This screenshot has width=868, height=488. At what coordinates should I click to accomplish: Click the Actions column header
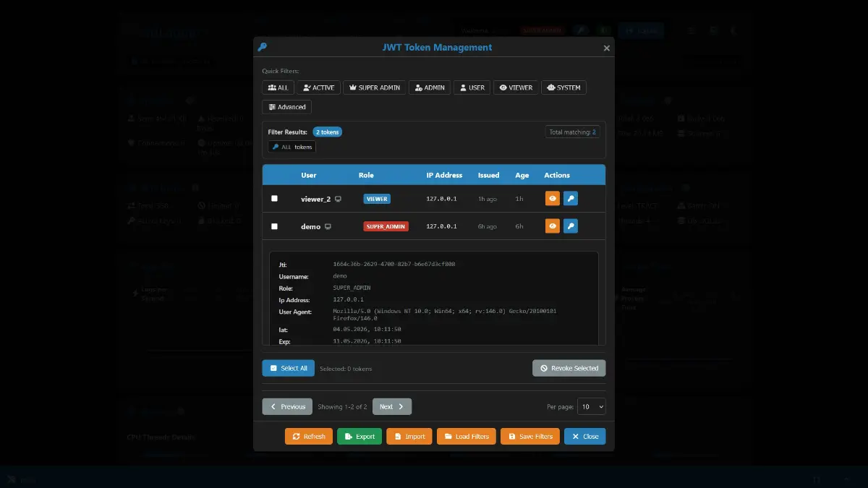tap(557, 175)
